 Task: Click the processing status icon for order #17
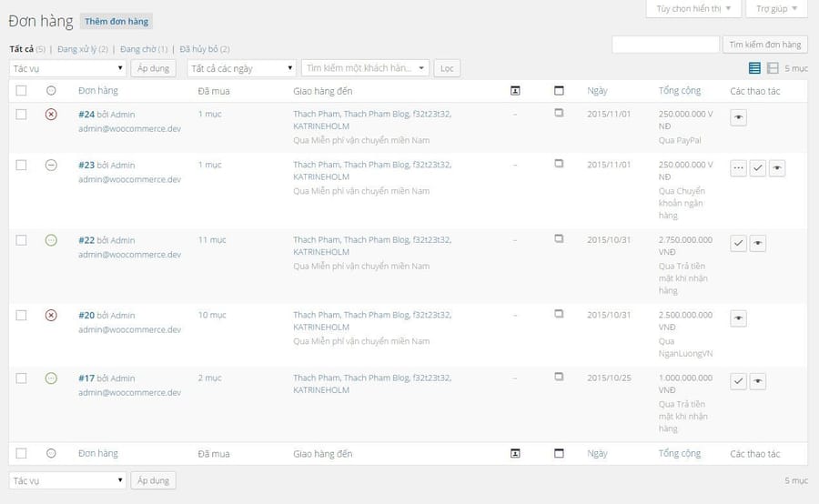click(x=51, y=378)
